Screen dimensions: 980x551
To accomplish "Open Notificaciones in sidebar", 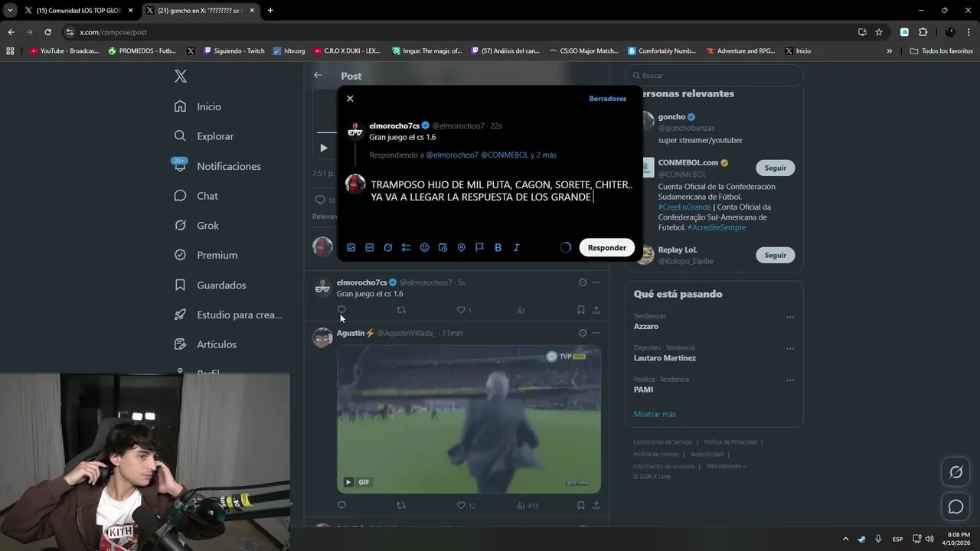I will pyautogui.click(x=218, y=166).
